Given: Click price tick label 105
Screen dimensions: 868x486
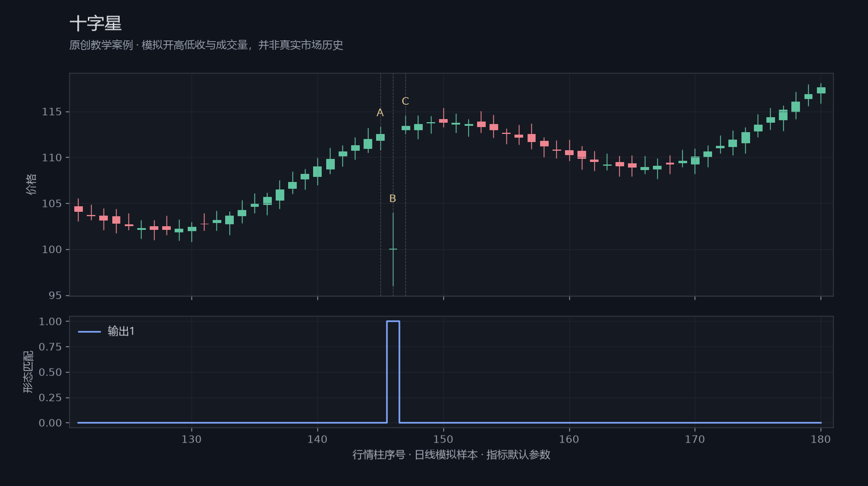Looking at the screenshot, I should [53, 204].
